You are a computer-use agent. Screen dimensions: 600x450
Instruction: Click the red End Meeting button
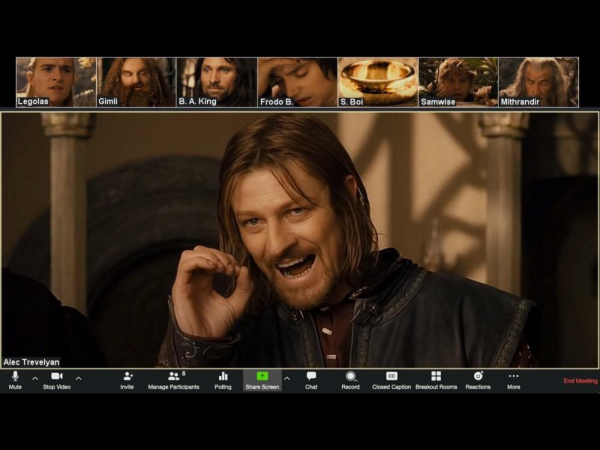[580, 381]
